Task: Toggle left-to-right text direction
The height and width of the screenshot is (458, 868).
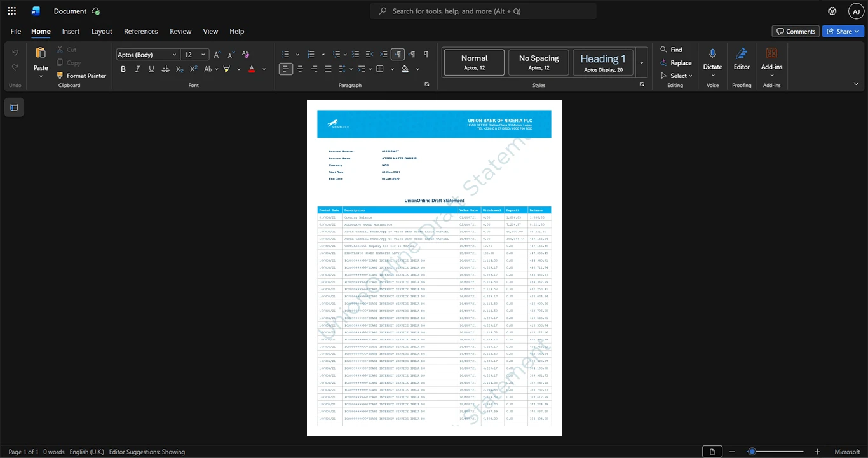Action: [x=398, y=55]
